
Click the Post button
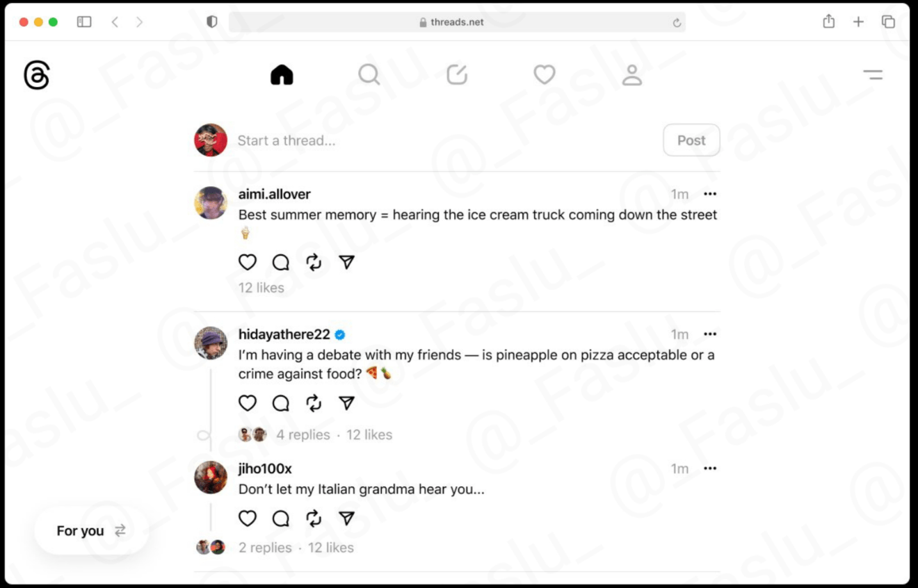pos(691,140)
